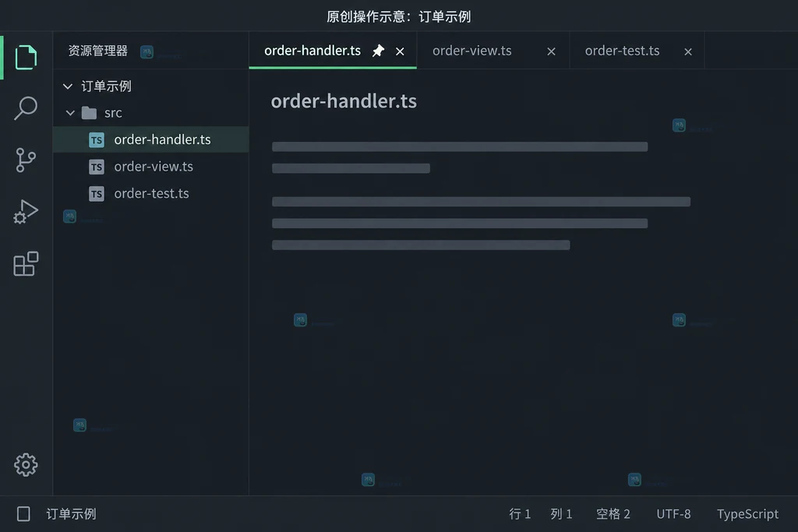Collapse the src folder chevron

click(x=70, y=113)
